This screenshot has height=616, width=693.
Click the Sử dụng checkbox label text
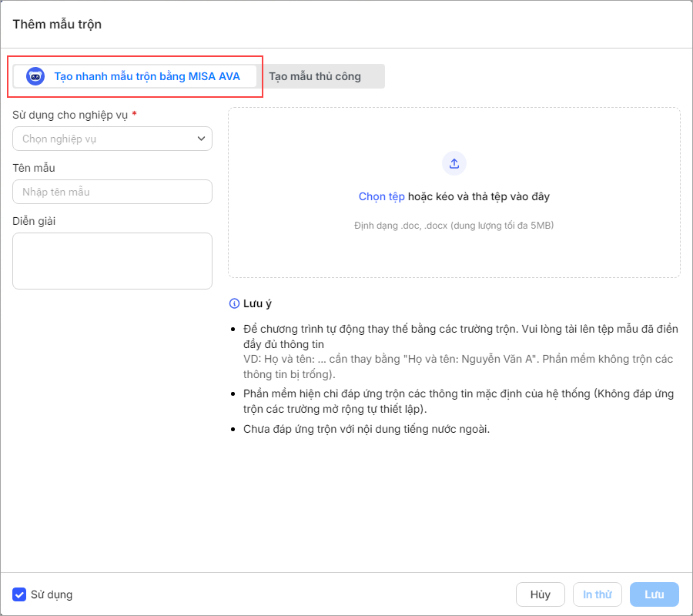coord(52,594)
